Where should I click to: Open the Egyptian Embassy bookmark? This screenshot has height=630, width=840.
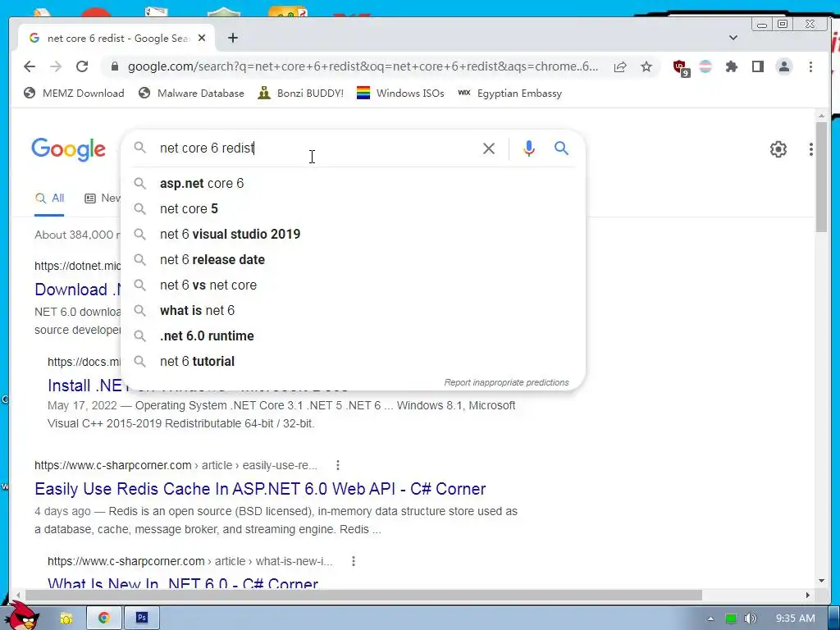point(510,94)
